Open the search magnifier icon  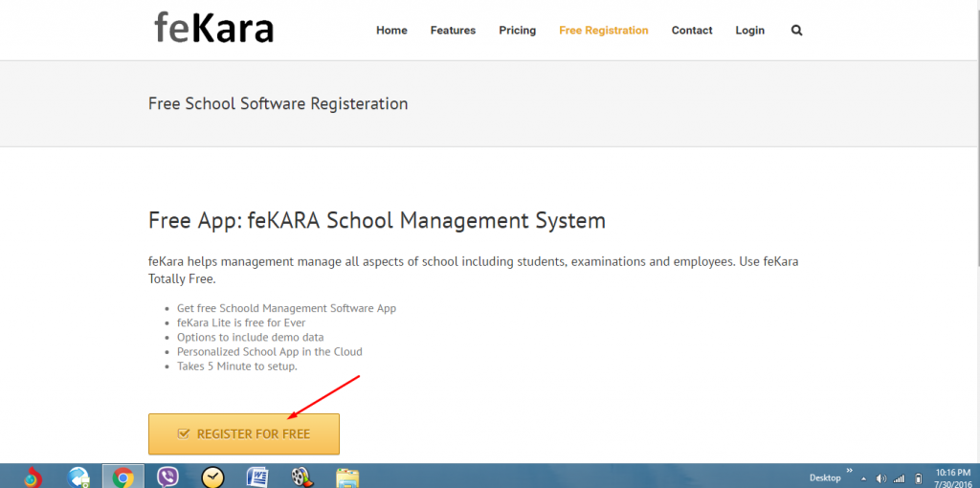pos(796,30)
